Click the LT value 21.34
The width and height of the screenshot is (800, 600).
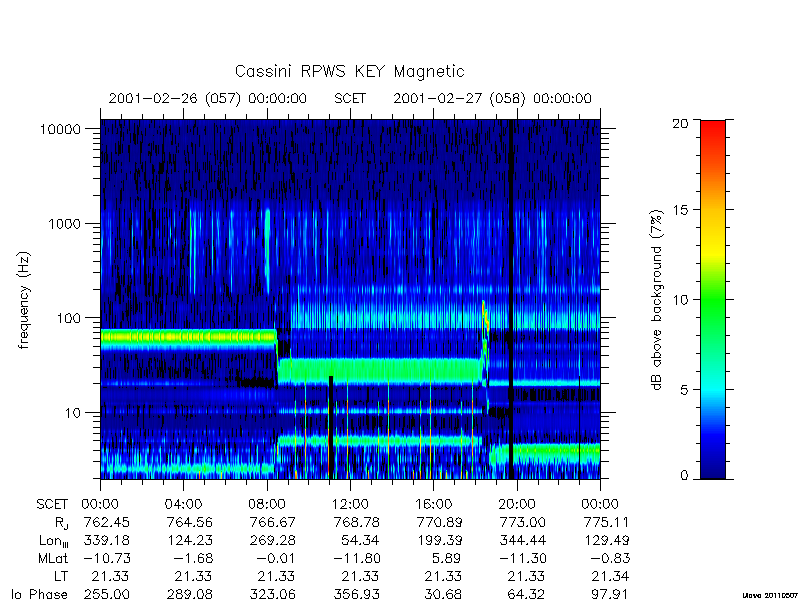click(x=610, y=577)
